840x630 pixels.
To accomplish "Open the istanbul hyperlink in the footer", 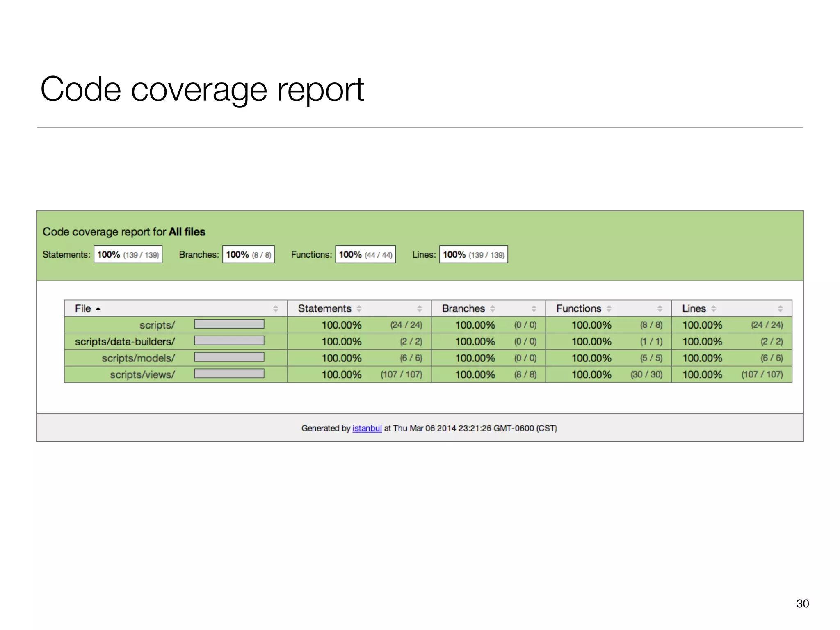I will click(x=367, y=428).
